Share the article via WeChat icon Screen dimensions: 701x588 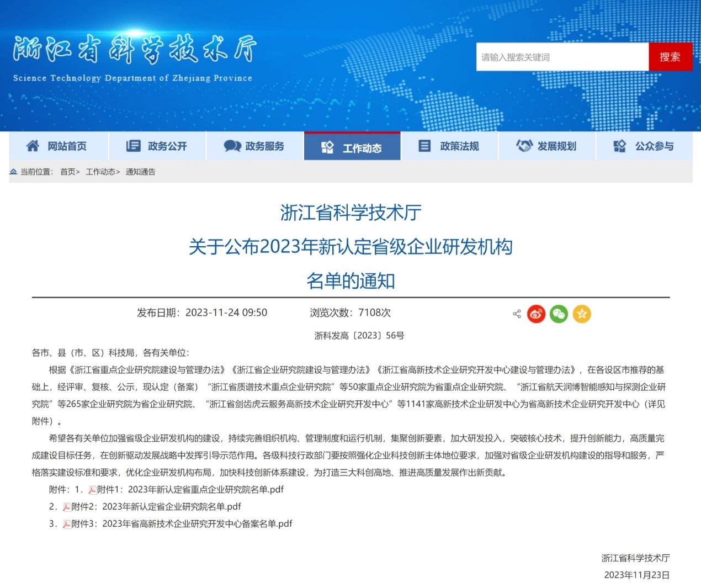tap(559, 314)
